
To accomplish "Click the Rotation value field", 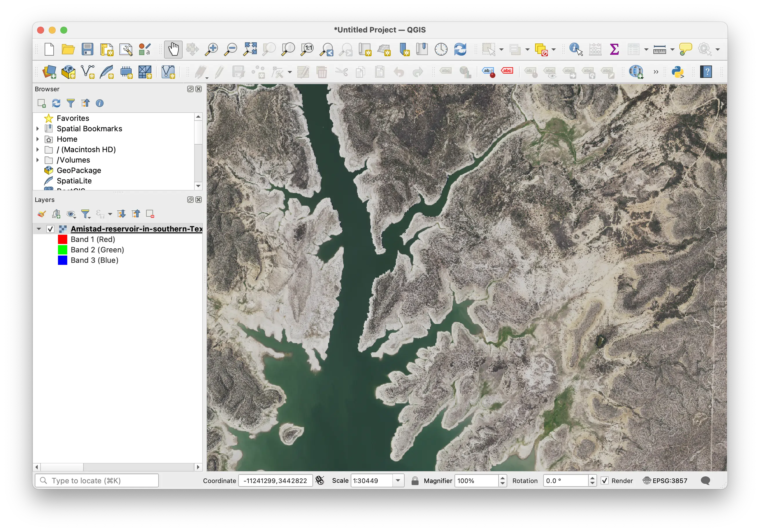I will pyautogui.click(x=566, y=481).
